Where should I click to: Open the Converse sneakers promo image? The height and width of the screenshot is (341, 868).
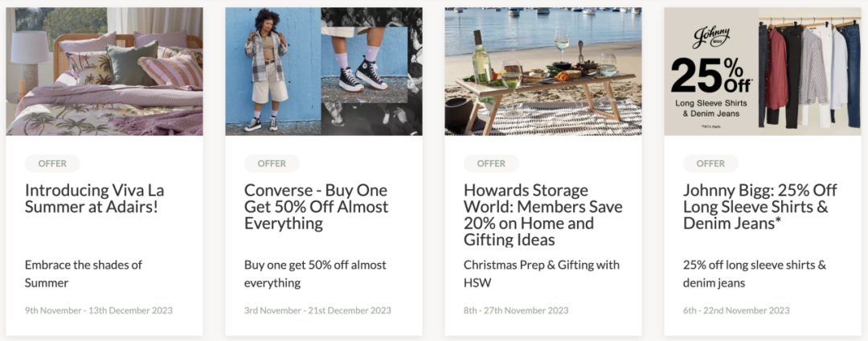(x=324, y=72)
